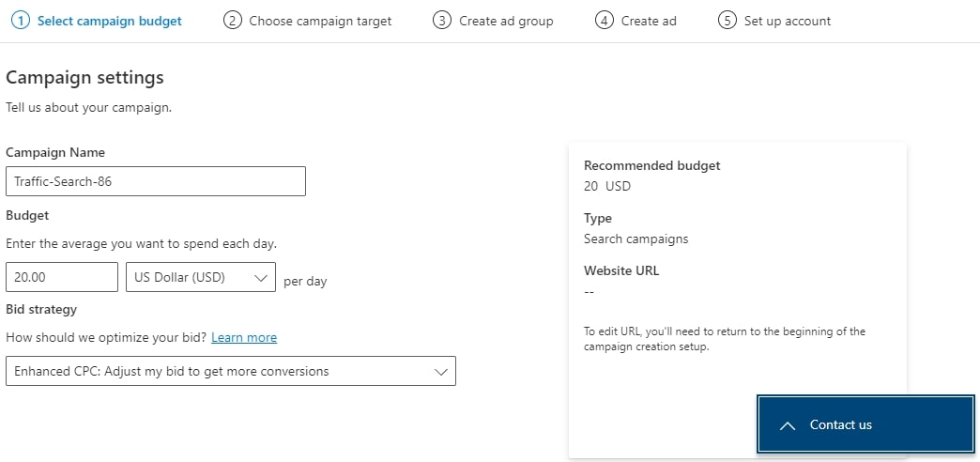Go to Choose campaign target step
The image size is (980, 462).
click(320, 21)
